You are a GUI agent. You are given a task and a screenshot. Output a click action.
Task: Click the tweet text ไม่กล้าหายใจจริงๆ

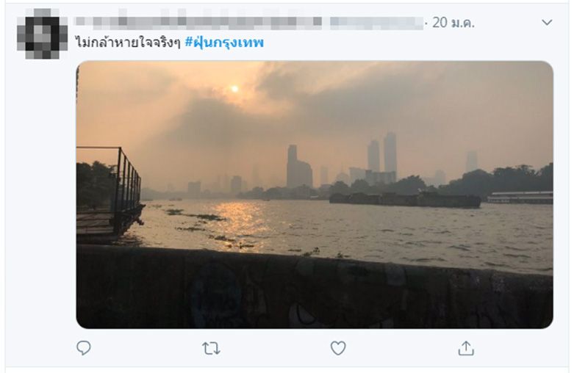point(128,43)
